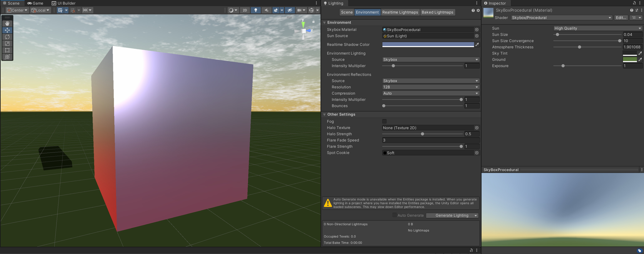Enable the Fog checkbox
Viewport: 644px width, 254px height.
pyautogui.click(x=384, y=121)
